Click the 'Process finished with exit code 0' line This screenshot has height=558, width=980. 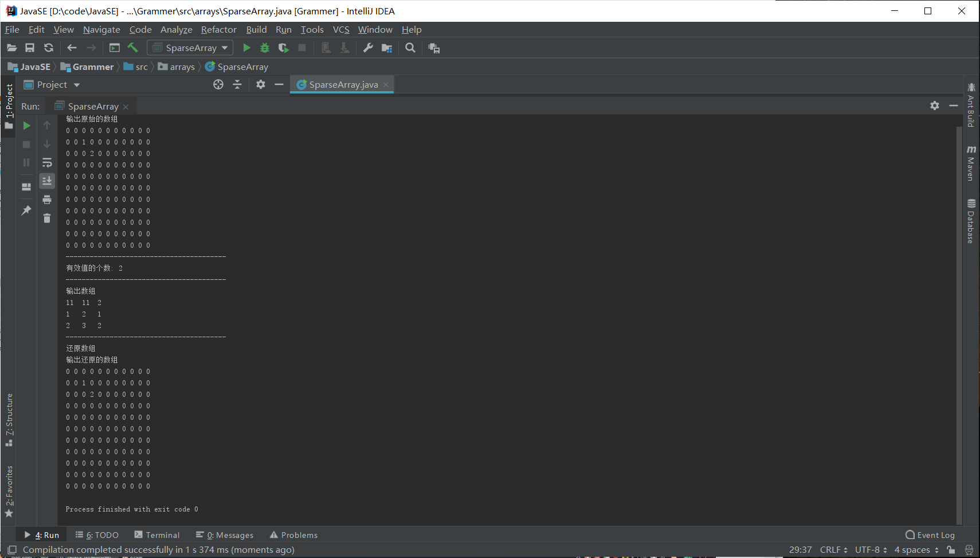tap(132, 509)
